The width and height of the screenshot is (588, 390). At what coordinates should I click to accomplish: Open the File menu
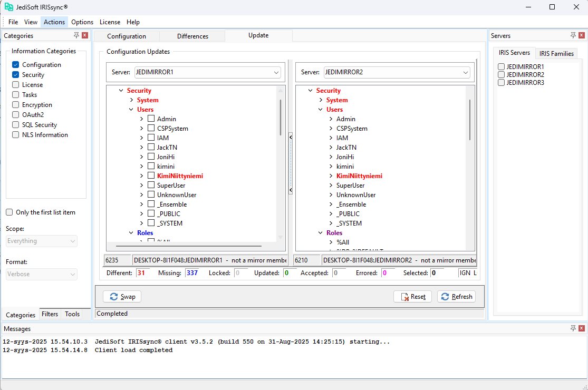click(x=13, y=22)
